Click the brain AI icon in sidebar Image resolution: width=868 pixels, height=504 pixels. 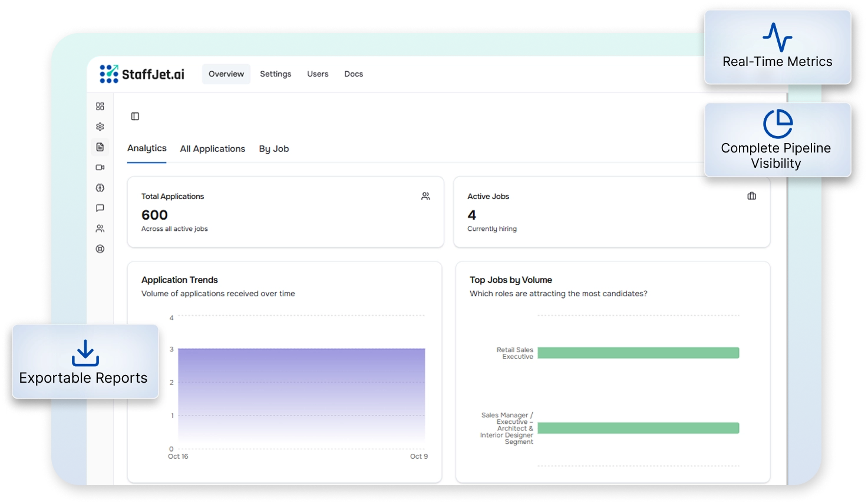click(100, 188)
